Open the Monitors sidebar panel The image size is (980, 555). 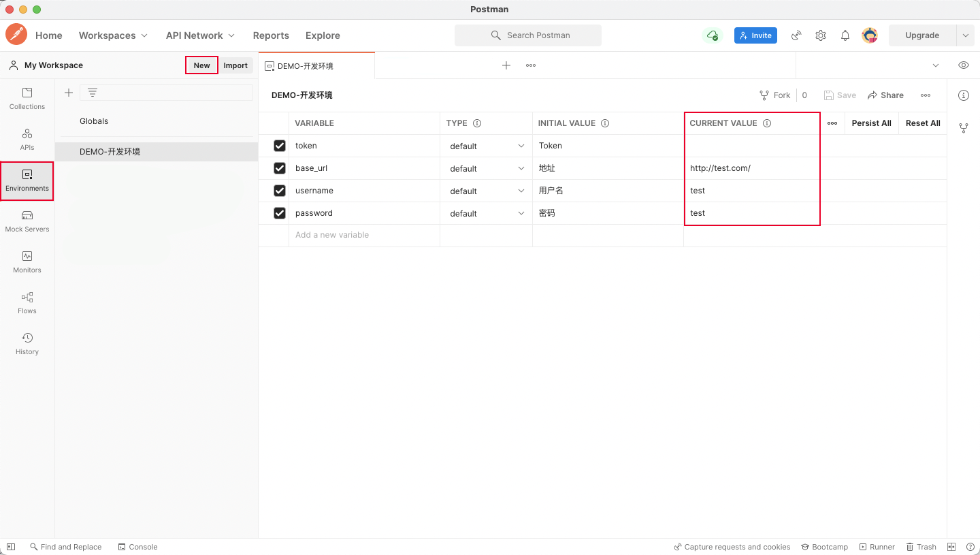click(27, 262)
